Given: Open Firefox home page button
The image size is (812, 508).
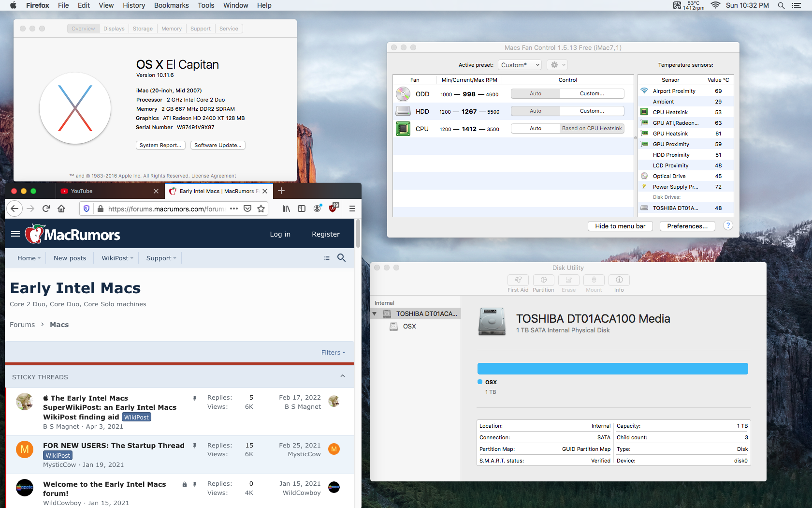Looking at the screenshot, I should pyautogui.click(x=61, y=209).
